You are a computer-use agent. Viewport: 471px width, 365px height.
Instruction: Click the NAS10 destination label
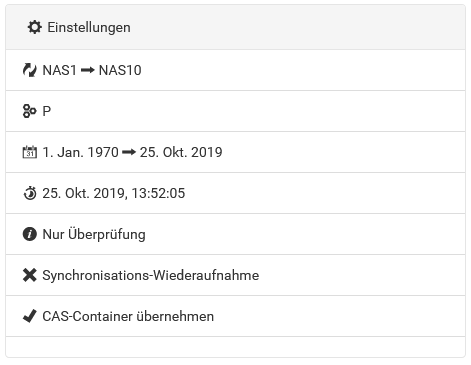coord(120,70)
